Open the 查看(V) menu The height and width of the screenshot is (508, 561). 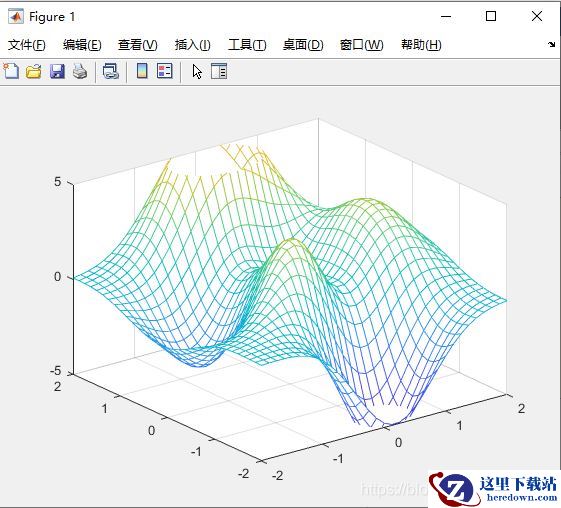[138, 45]
